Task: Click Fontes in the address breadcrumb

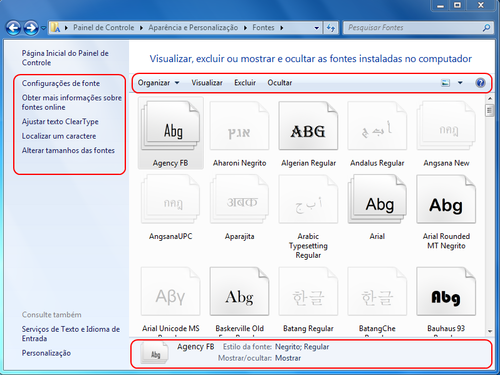Action: coord(263,28)
